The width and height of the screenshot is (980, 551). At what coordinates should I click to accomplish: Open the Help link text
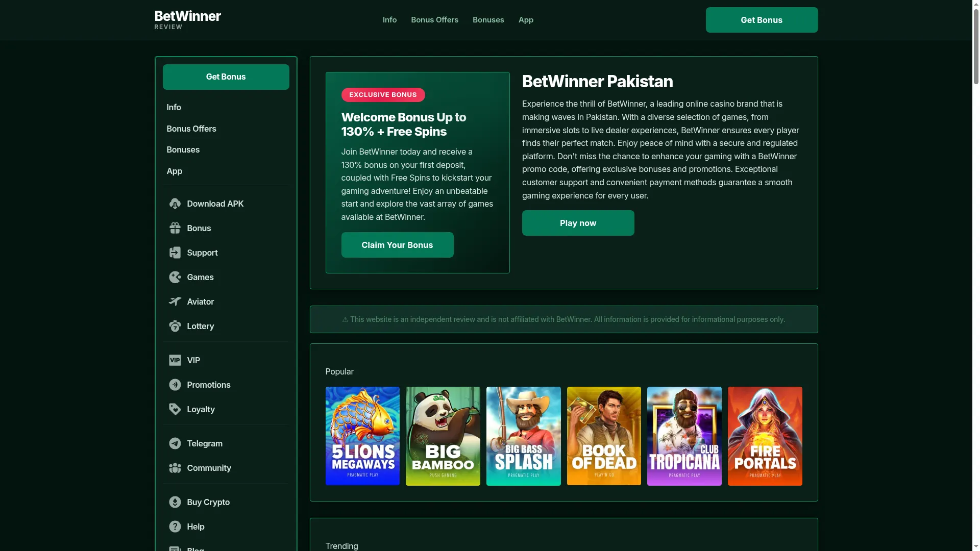pos(195,527)
